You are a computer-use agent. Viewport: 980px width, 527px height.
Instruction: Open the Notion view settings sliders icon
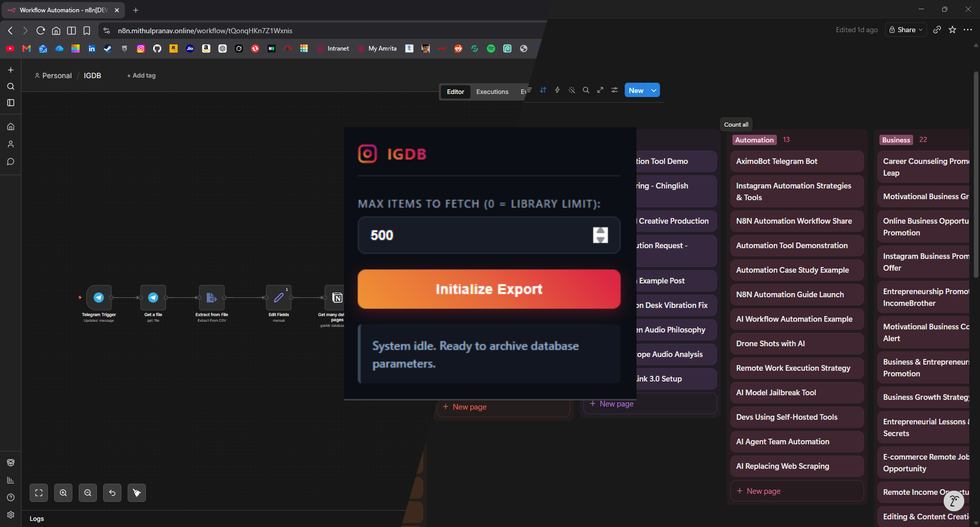coord(615,90)
